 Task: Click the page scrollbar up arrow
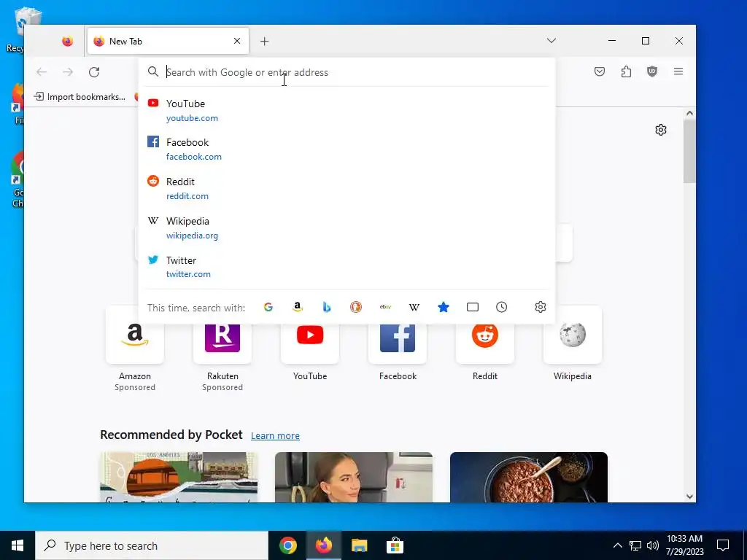coord(689,113)
